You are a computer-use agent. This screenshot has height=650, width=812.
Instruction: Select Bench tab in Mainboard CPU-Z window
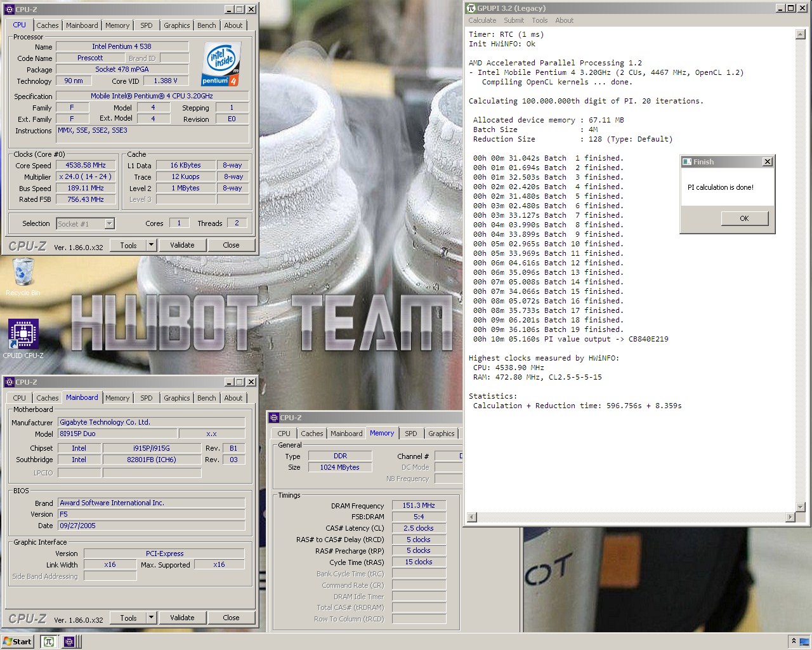pyautogui.click(x=206, y=398)
